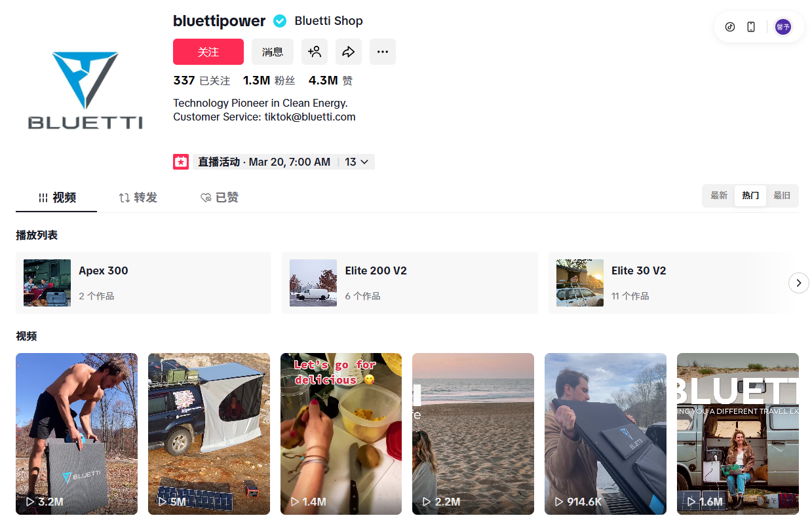The image size is (812, 522).
Task: Expand the live events dropdown showing 13
Action: point(357,162)
